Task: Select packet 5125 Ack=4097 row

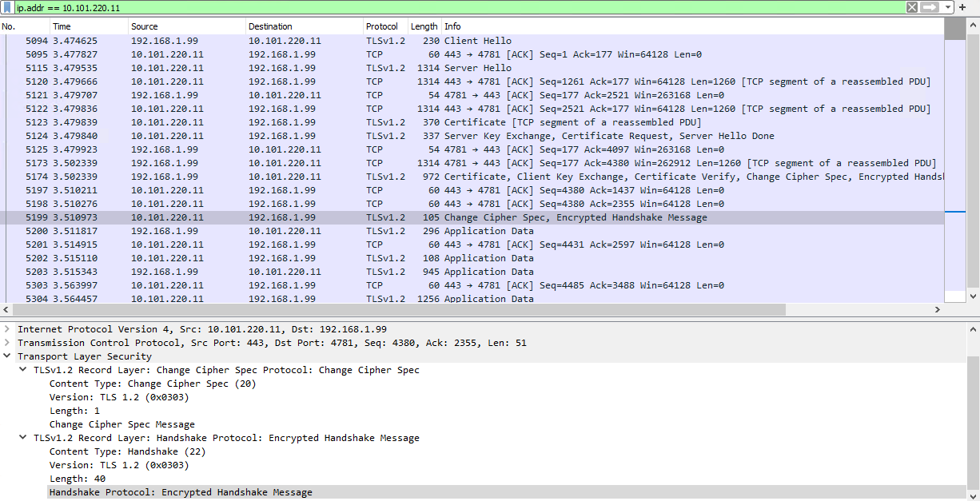Action: (472, 149)
